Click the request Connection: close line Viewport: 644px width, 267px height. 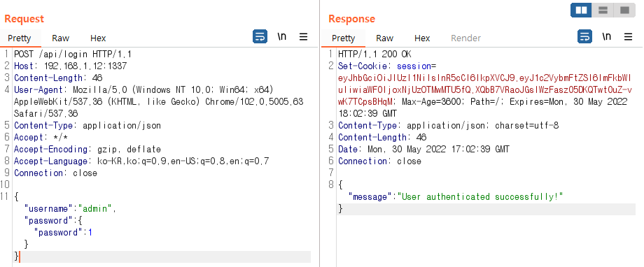pyautogui.click(x=55, y=173)
